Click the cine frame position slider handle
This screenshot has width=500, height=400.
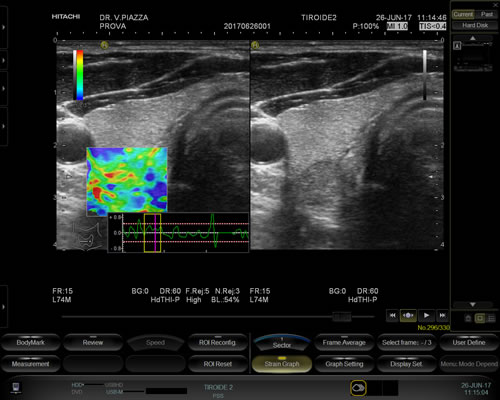tap(342, 316)
